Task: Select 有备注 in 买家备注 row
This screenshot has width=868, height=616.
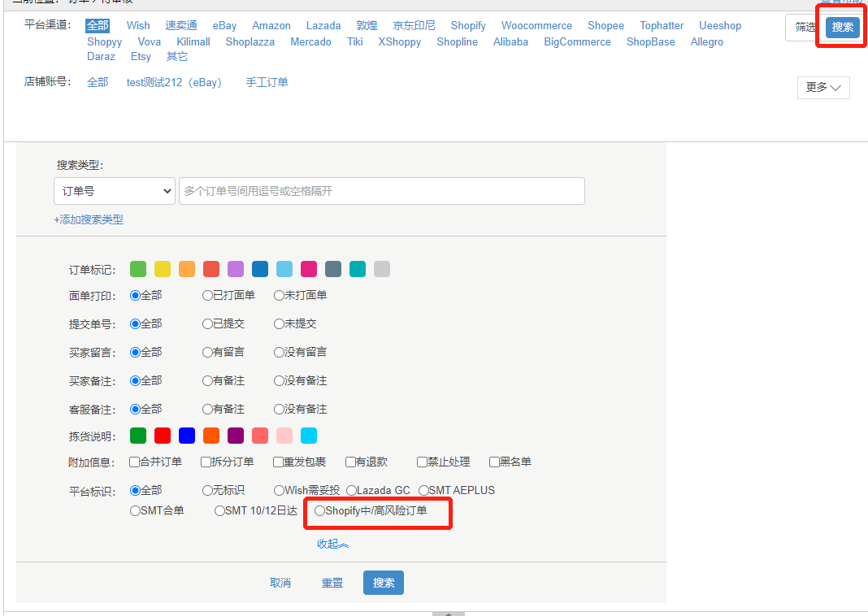Action: (207, 381)
